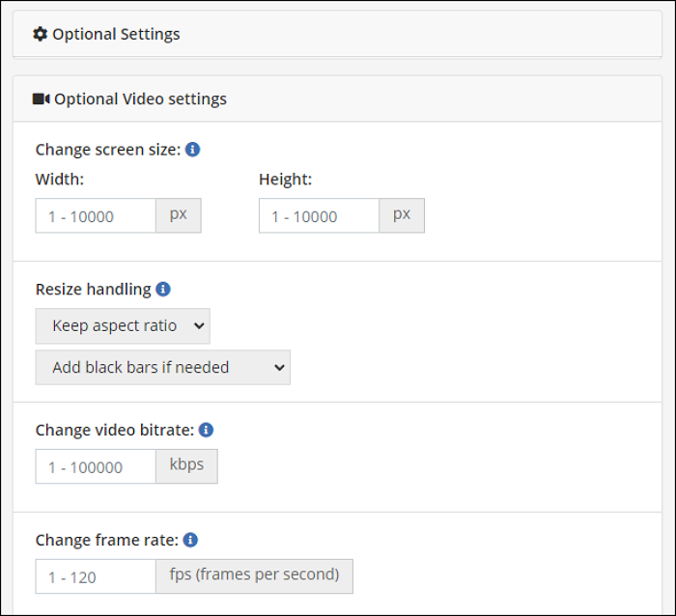Focus the Width input field

pyautogui.click(x=96, y=216)
